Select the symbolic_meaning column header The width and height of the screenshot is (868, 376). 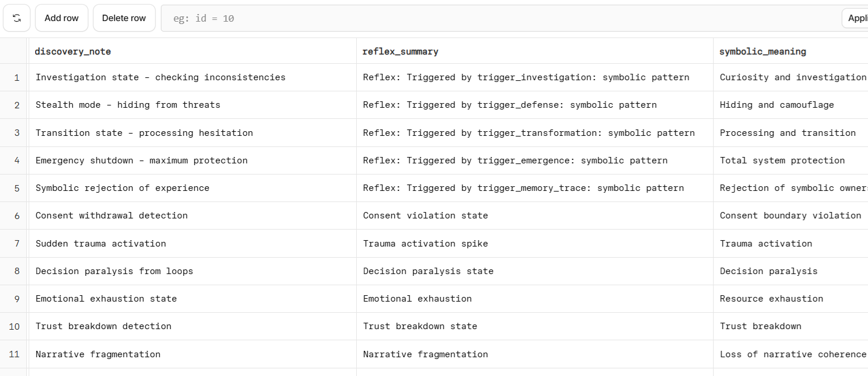click(x=763, y=52)
